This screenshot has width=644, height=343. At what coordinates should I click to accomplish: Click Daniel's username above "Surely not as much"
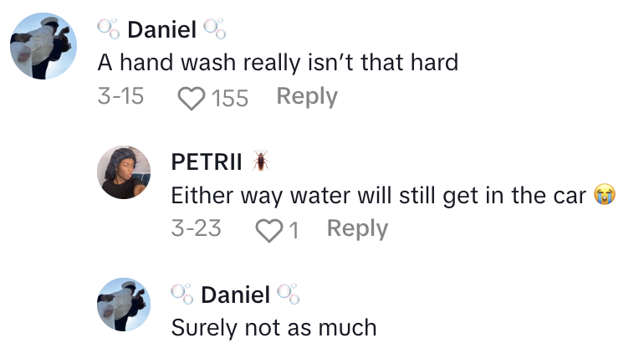coord(235,294)
